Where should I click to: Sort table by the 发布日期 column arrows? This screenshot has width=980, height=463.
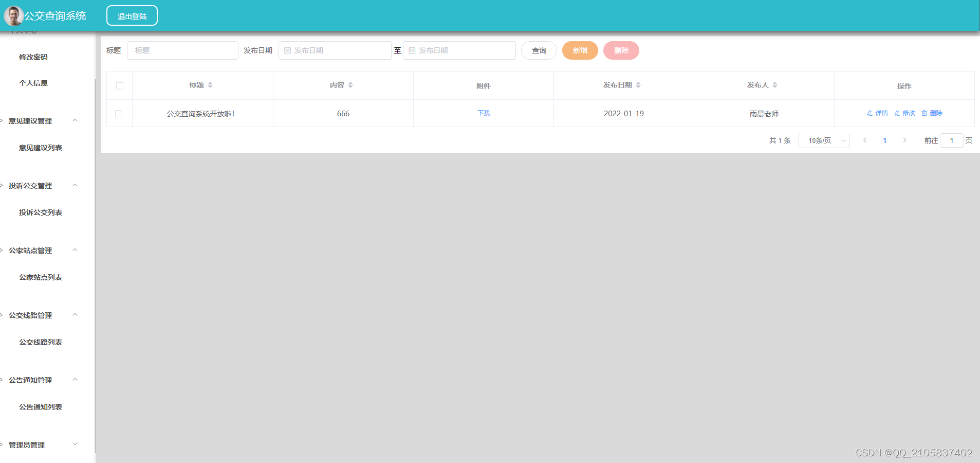tap(638, 85)
